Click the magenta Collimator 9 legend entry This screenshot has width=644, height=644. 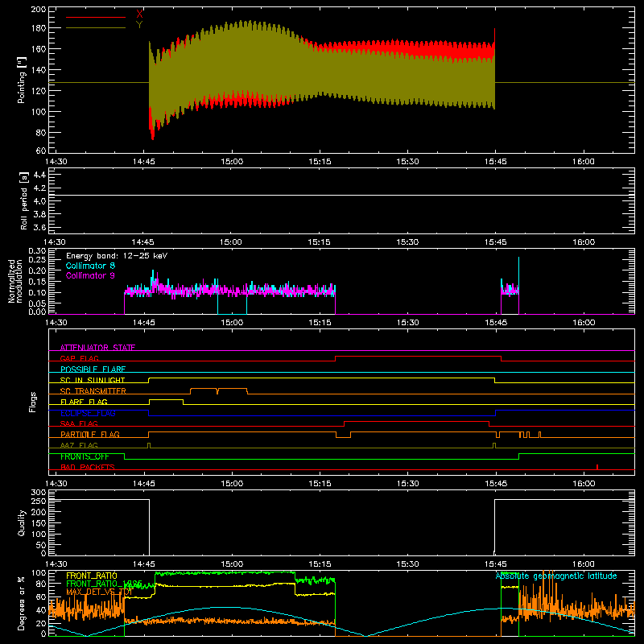90,275
